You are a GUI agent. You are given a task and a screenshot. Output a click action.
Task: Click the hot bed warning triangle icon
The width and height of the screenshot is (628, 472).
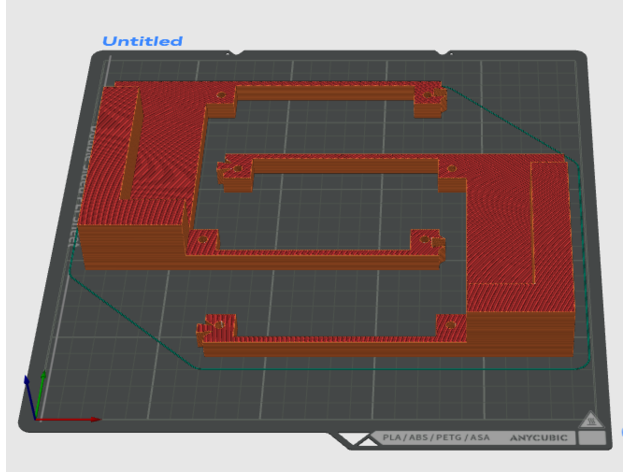coord(590,421)
